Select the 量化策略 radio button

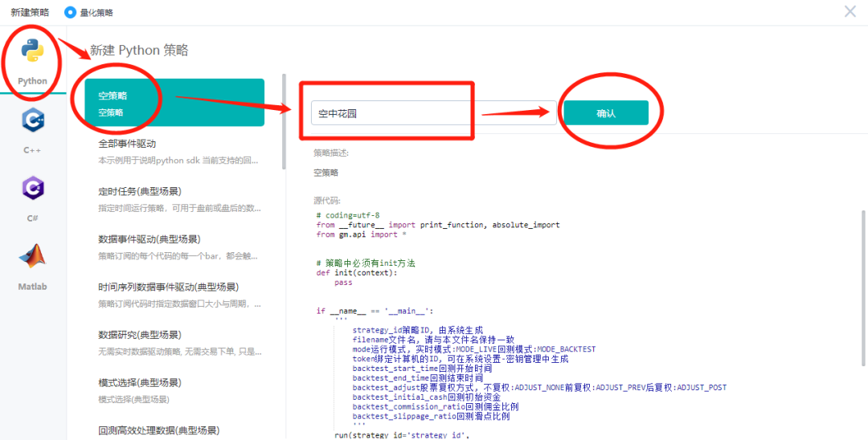click(x=70, y=12)
